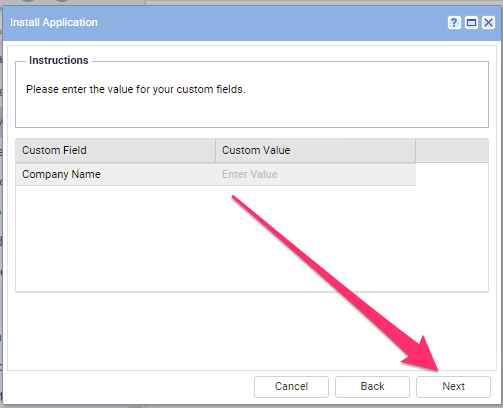Click the Install Application title text
The height and width of the screenshot is (408, 503).
click(x=54, y=22)
